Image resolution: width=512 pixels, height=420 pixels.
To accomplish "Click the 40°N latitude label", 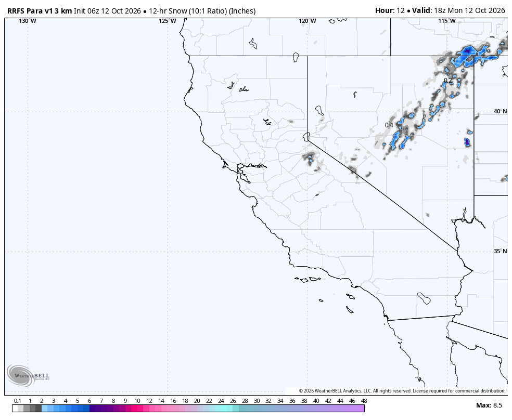I will 500,112.
